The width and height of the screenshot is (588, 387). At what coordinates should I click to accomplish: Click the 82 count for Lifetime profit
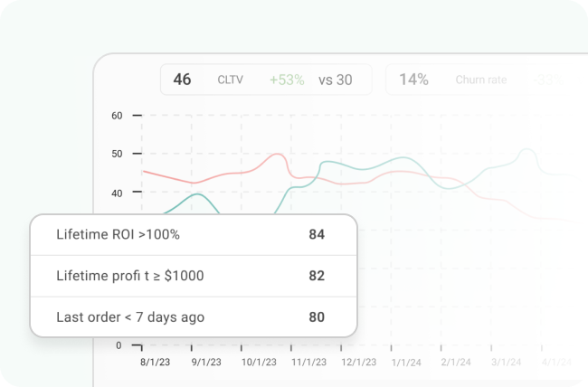coord(317,276)
